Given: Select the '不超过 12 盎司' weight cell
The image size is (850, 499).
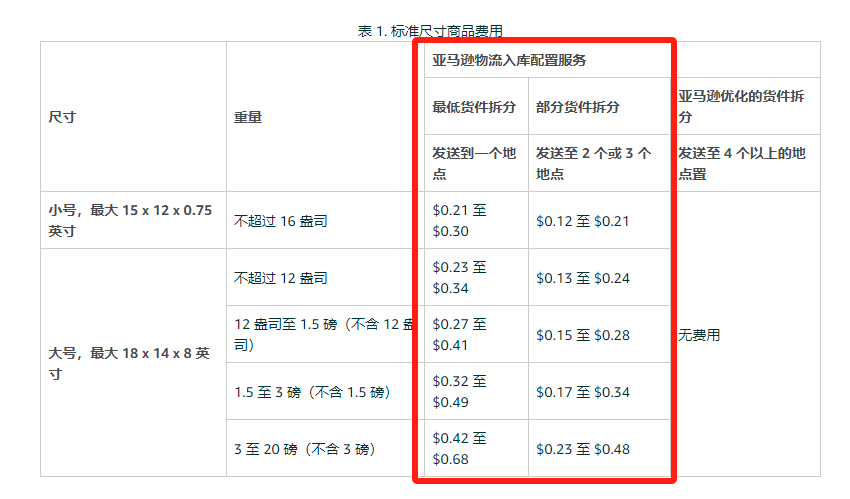Looking at the screenshot, I should (x=325, y=277).
